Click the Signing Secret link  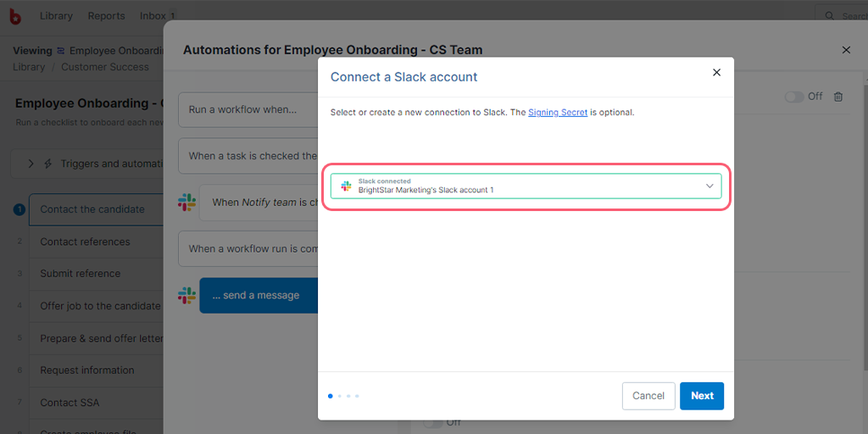[x=558, y=113]
